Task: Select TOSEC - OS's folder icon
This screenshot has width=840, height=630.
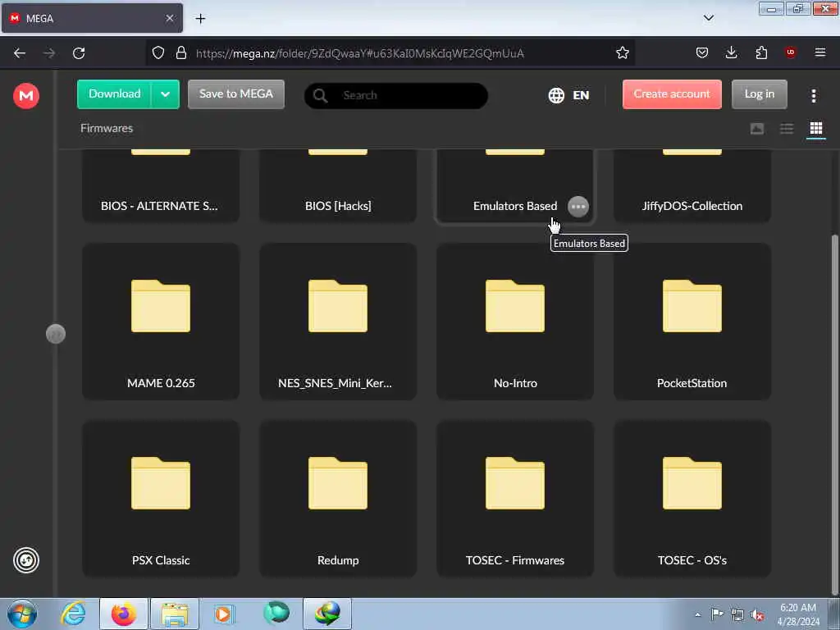Action: coord(692,482)
